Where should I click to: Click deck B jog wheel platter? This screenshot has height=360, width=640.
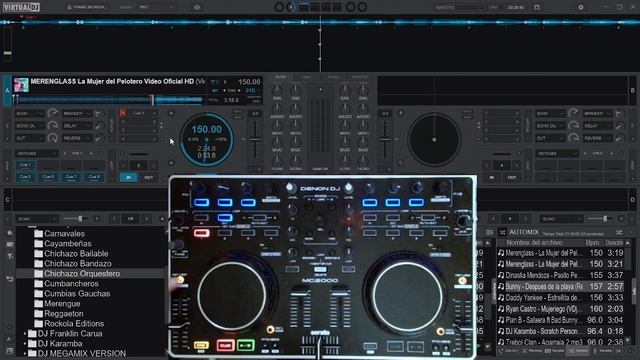(x=434, y=140)
